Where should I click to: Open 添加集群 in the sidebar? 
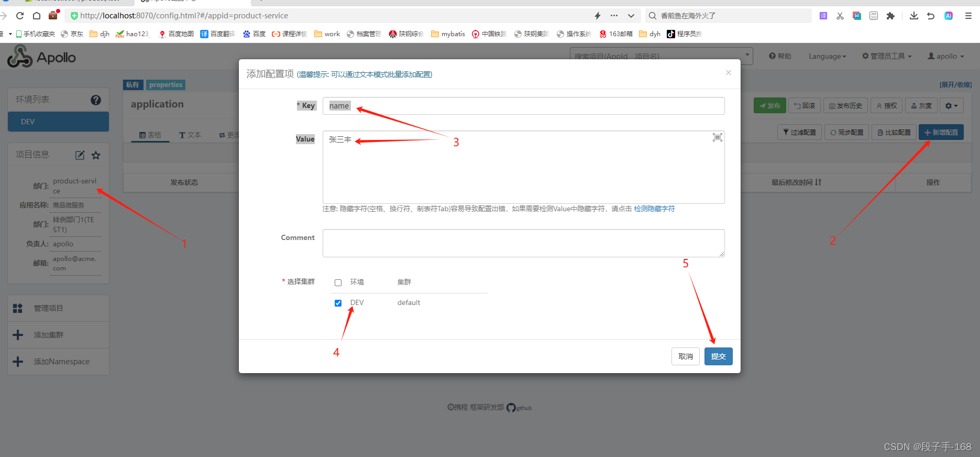[58, 335]
